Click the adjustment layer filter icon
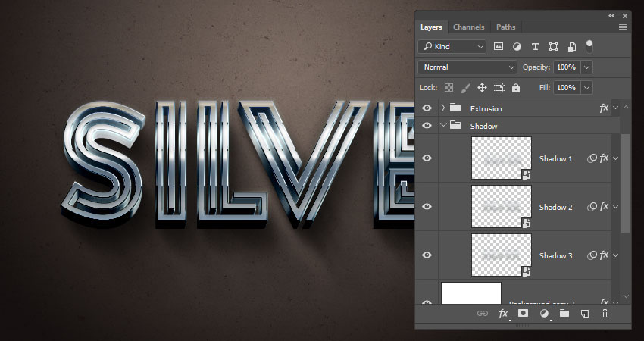 pyautogui.click(x=517, y=47)
